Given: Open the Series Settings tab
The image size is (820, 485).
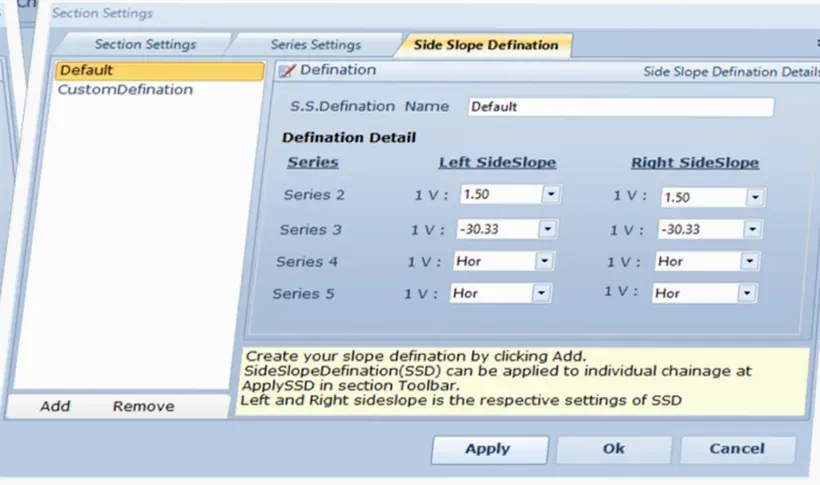Looking at the screenshot, I should [x=316, y=45].
